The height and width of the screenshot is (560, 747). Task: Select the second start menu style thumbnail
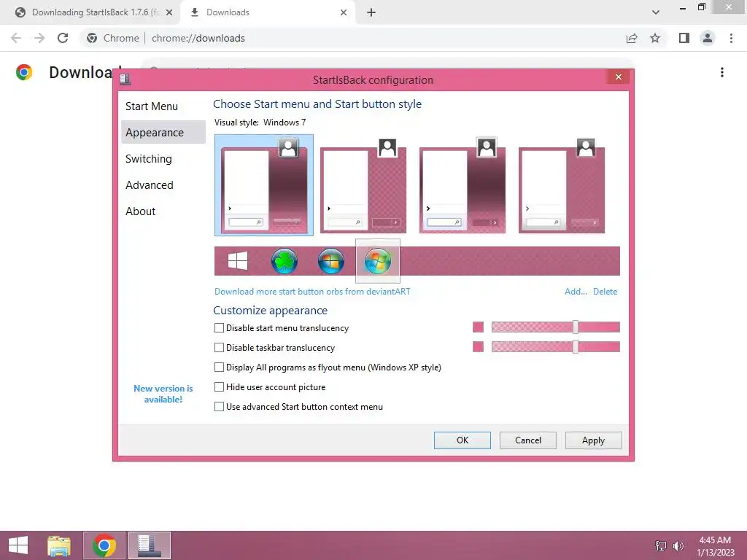tap(363, 185)
